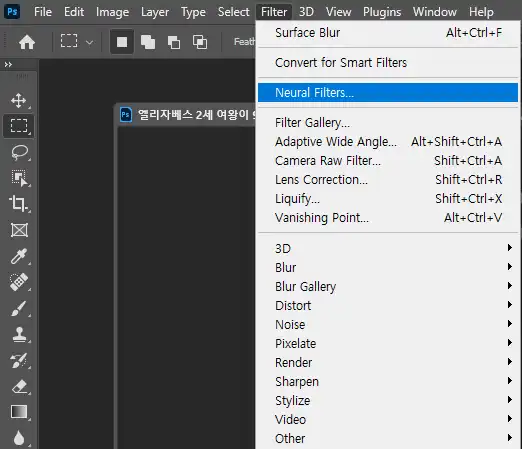Open Adaptive Wide Angle filter

click(x=388, y=141)
